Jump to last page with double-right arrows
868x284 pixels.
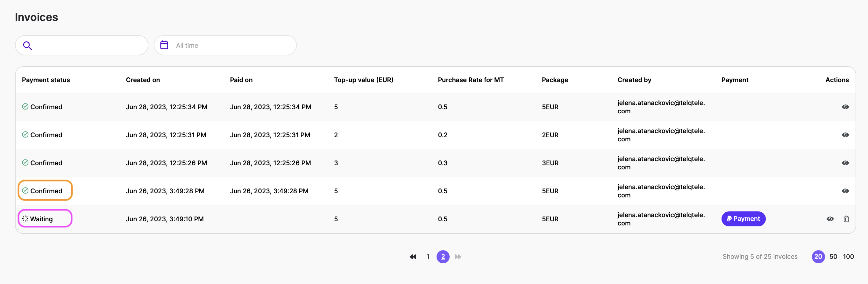pyautogui.click(x=458, y=257)
